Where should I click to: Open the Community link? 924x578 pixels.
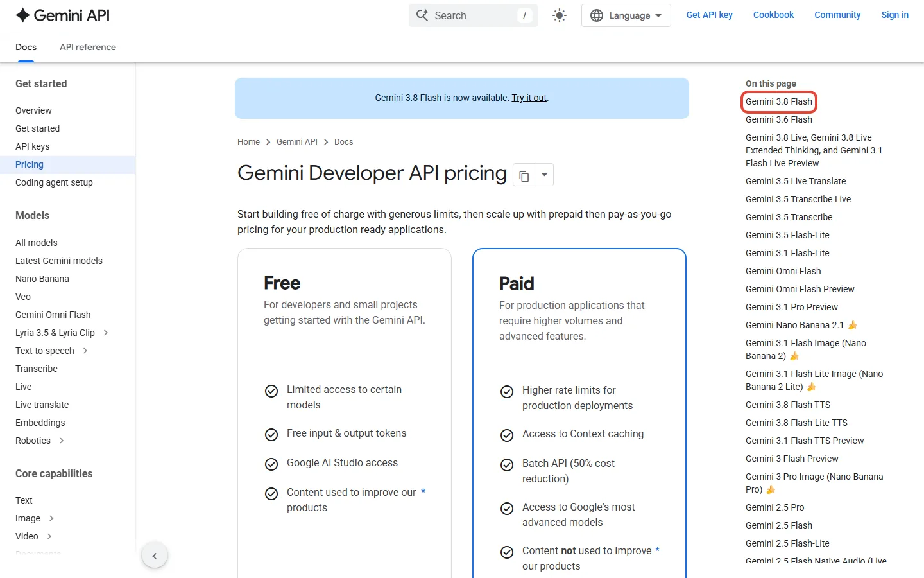pyautogui.click(x=837, y=15)
